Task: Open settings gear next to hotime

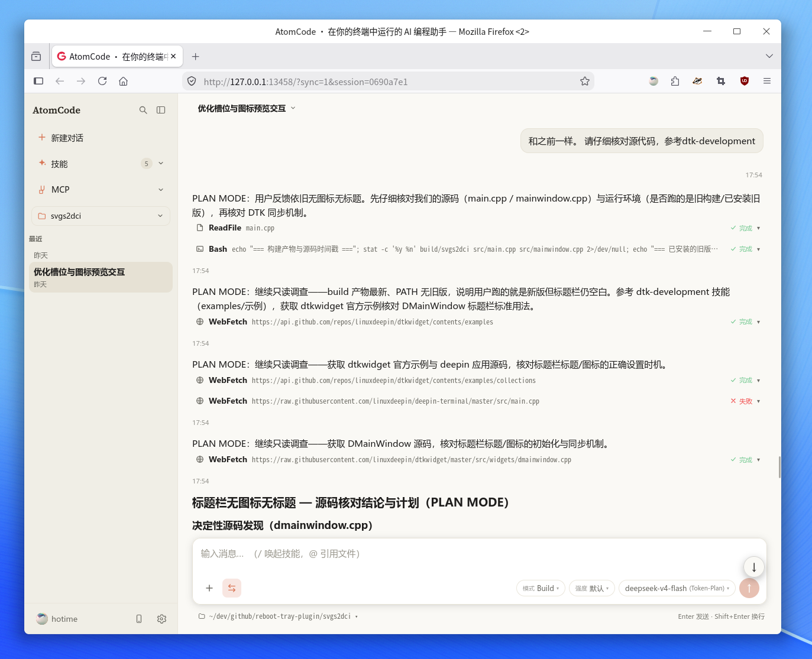Action: [x=161, y=619]
